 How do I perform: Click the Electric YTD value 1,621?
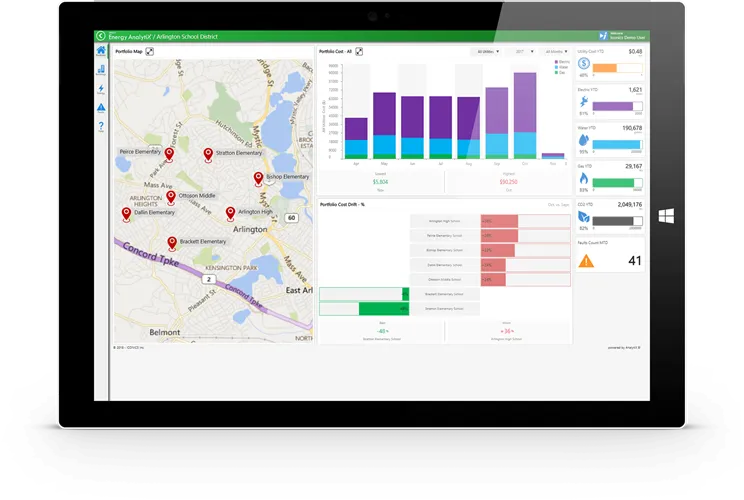(635, 90)
